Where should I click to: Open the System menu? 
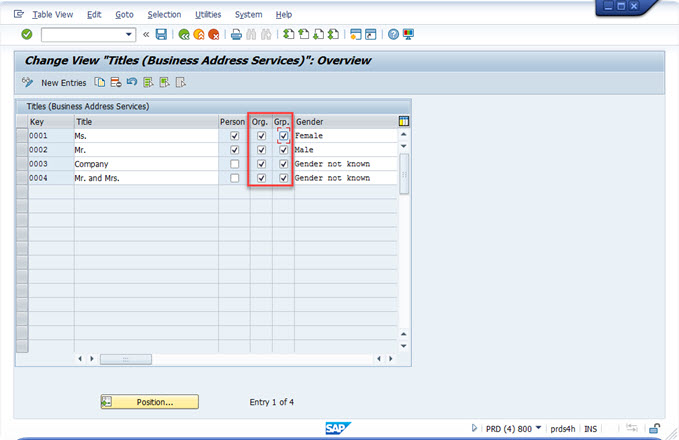point(249,14)
